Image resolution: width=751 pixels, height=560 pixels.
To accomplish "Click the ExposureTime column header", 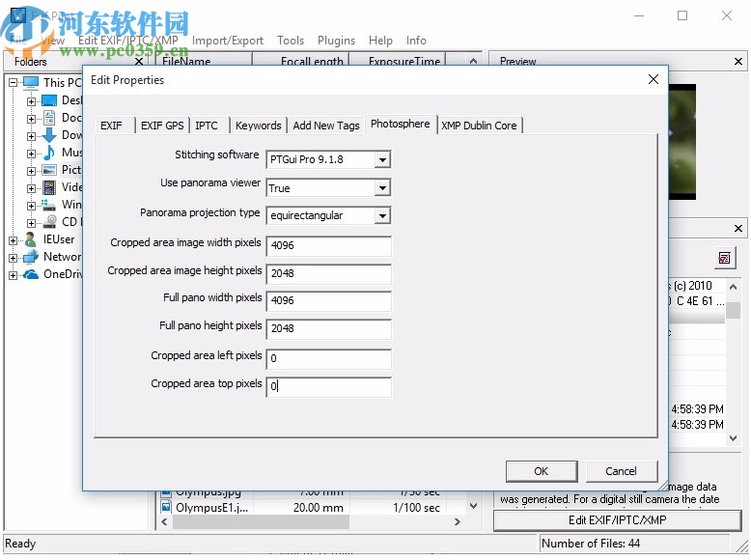I will coord(398,62).
